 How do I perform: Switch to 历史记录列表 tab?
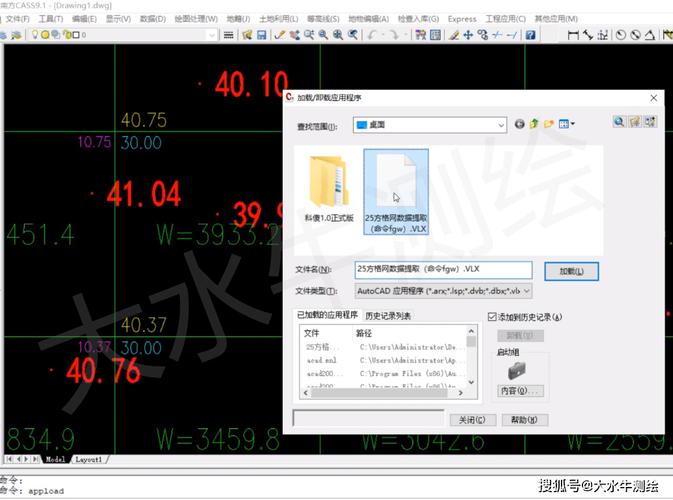tap(388, 316)
